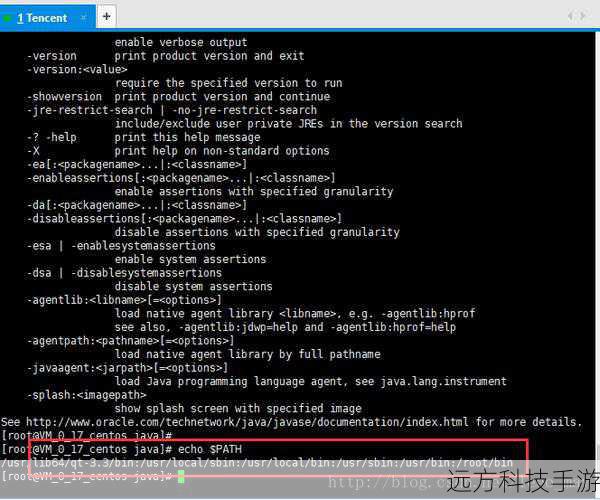The image size is (600, 500).
Task: Click the '-agentpath:<pathname>' option line
Action: [x=130, y=340]
